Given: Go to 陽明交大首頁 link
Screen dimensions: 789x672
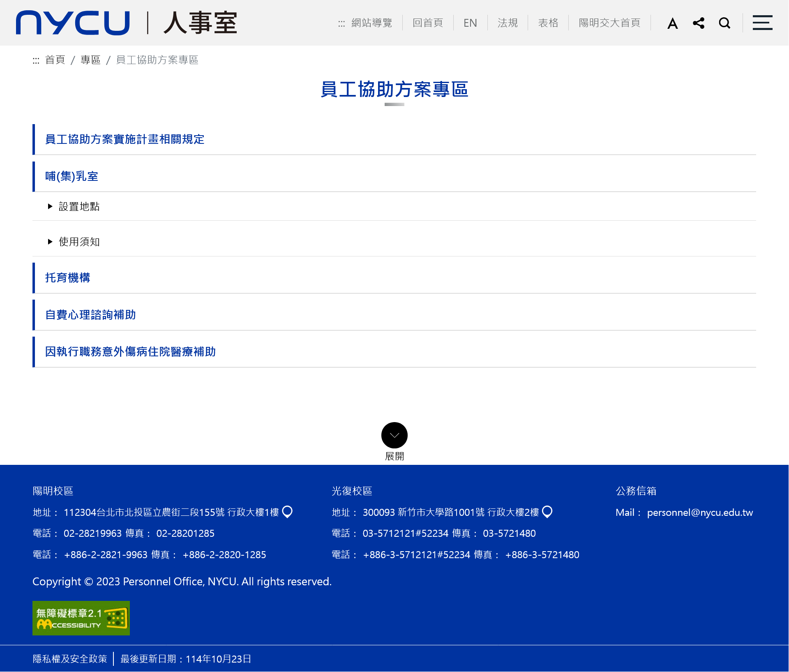Looking at the screenshot, I should (x=609, y=23).
